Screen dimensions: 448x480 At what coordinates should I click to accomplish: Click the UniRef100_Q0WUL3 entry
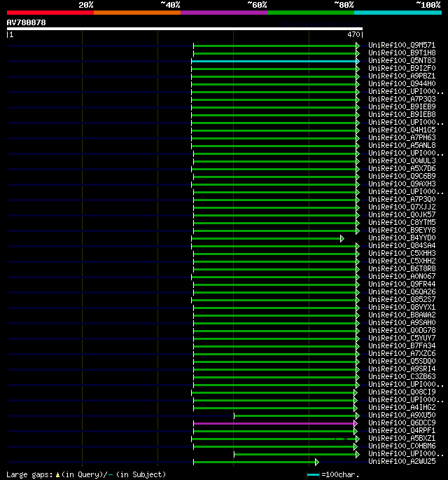pos(402,160)
